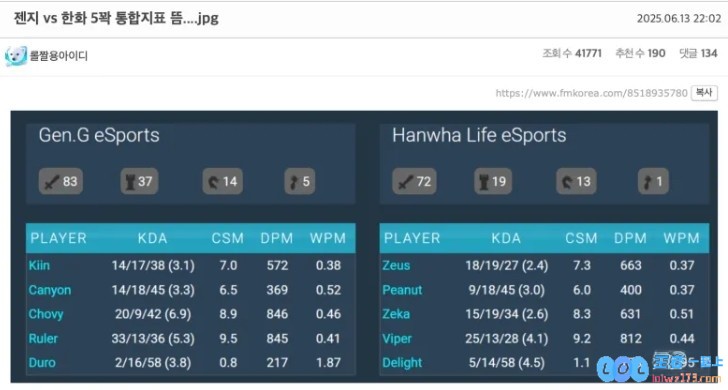728x390 pixels.
Task: Select player Zeka in Hanwha table
Action: 396,314
